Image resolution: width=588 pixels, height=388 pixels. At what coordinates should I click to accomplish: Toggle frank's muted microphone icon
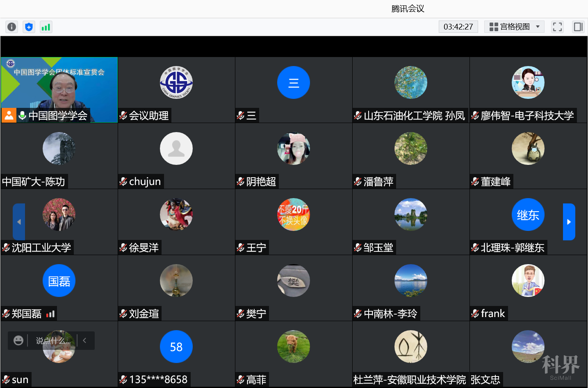(x=475, y=314)
